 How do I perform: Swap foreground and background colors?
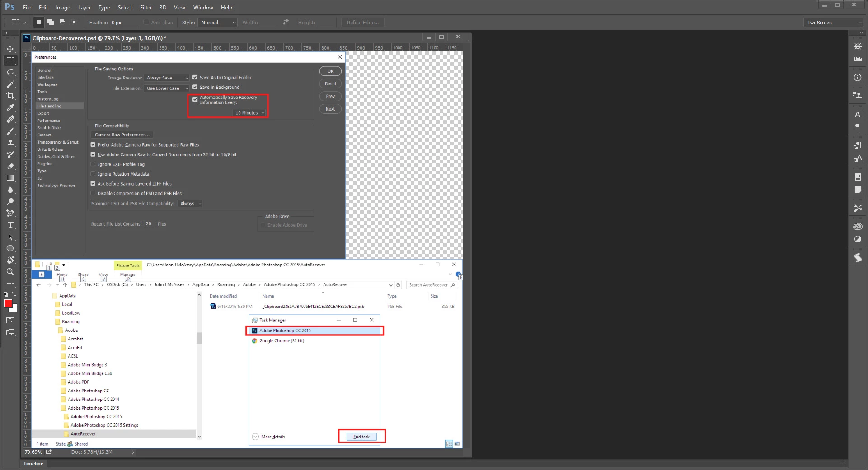pos(14,294)
